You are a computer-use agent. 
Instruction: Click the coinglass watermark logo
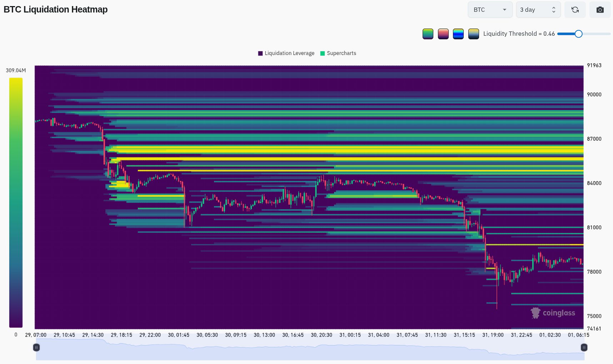[553, 313]
